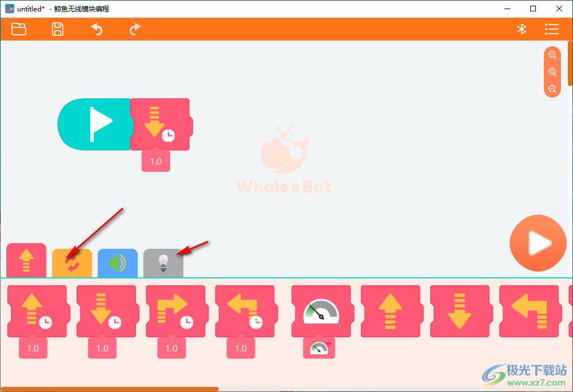Zoom in on the workspace
The height and width of the screenshot is (392, 573).
[552, 55]
